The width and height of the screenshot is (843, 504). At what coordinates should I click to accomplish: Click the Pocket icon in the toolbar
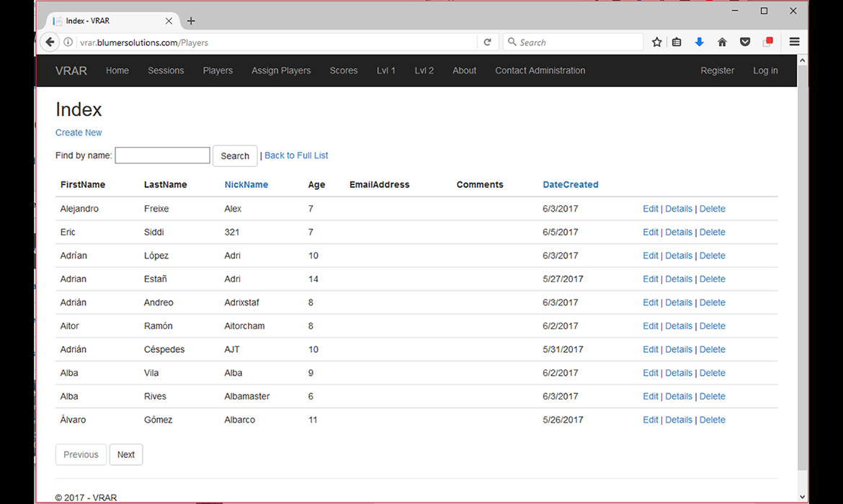[745, 42]
